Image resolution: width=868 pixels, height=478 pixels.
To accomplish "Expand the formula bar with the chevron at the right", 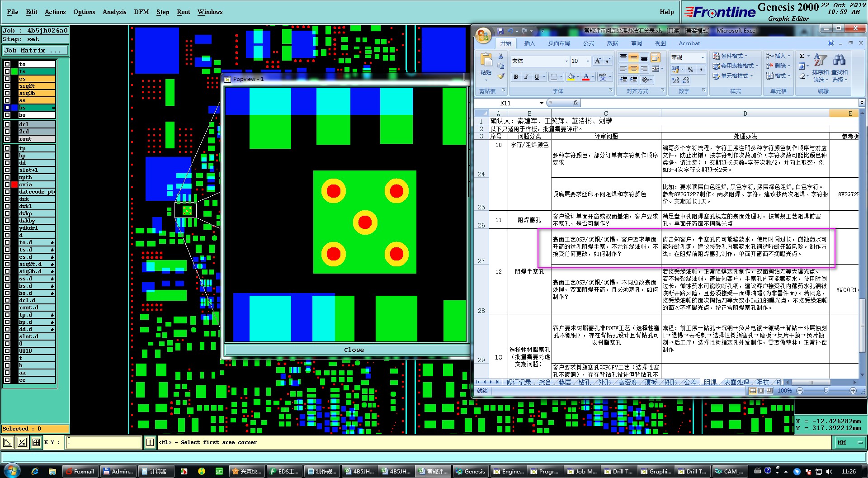I will point(862,103).
